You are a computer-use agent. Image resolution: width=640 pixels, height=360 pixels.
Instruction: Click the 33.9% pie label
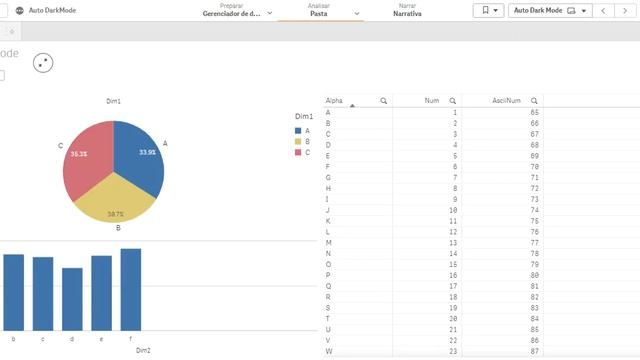tap(147, 152)
